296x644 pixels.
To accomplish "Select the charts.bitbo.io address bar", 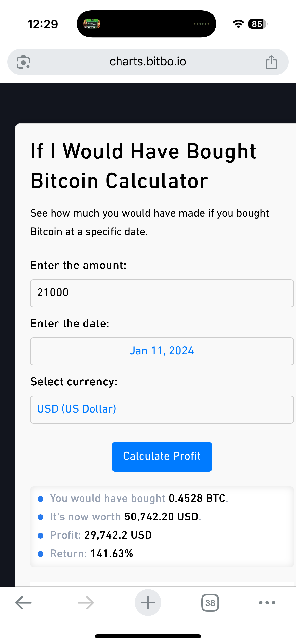I will pyautogui.click(x=148, y=61).
